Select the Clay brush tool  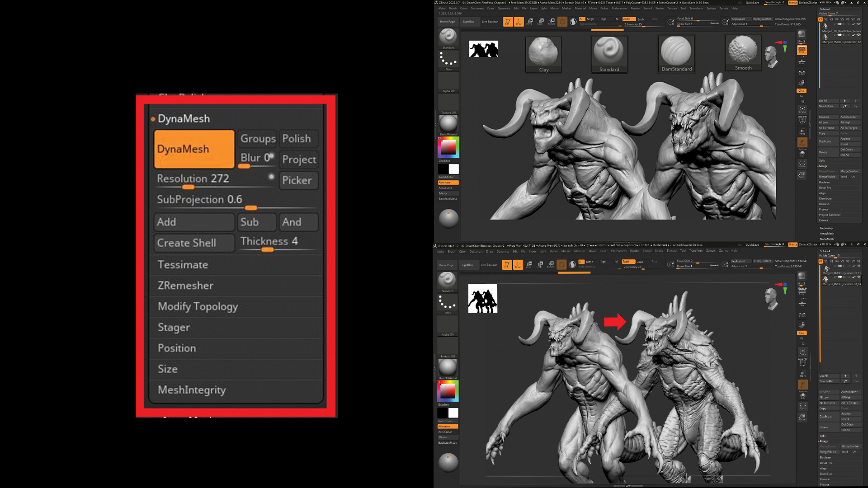543,54
